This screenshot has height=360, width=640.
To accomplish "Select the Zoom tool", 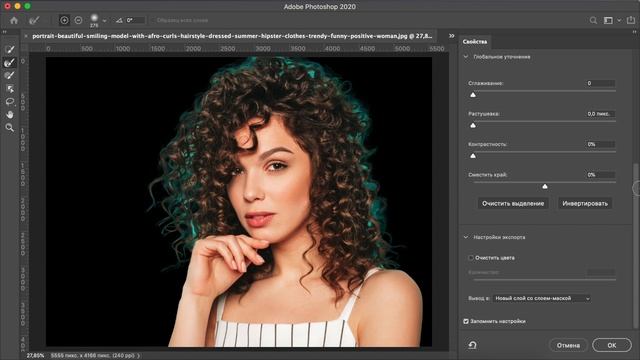I will click(10, 128).
